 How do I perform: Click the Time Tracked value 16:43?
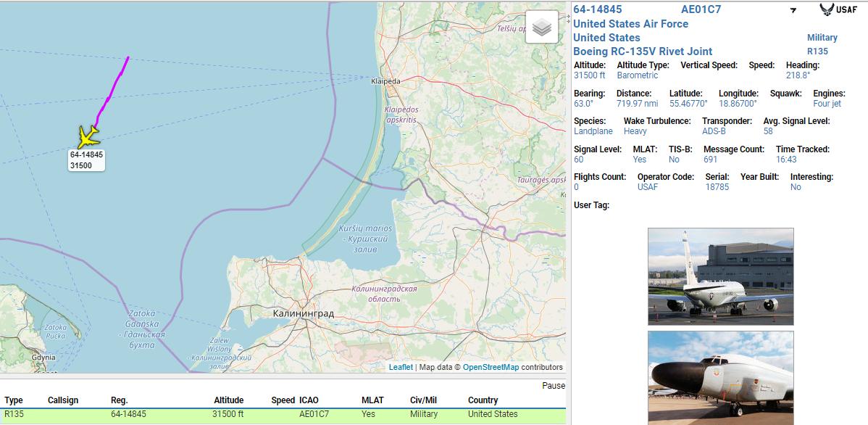pyautogui.click(x=786, y=160)
